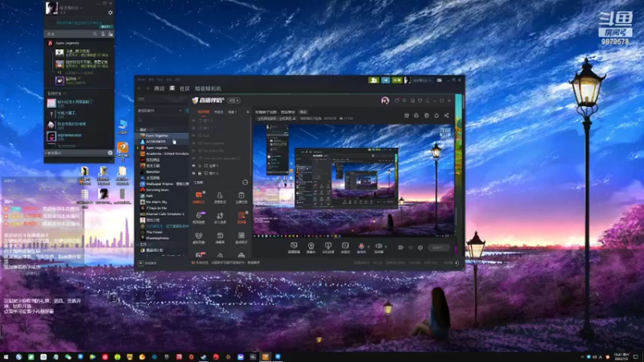644x362 pixels.
Task: Open bear face tool in tools grid
Action: (199, 237)
